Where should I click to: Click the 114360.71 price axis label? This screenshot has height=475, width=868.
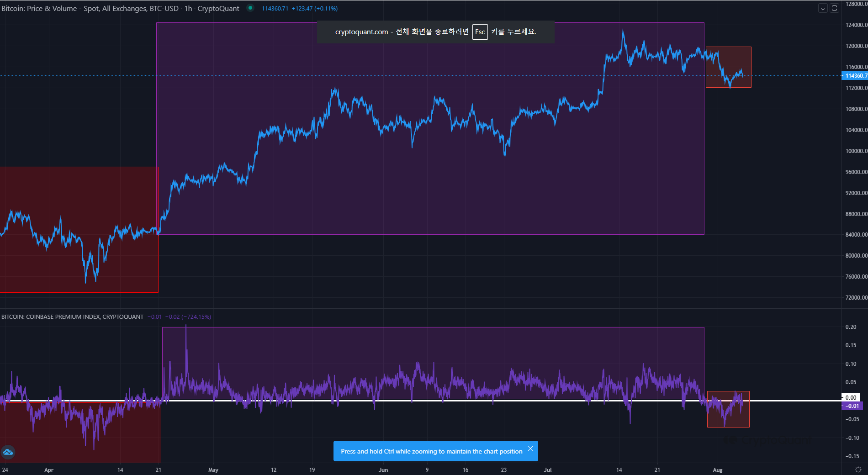[x=854, y=76]
